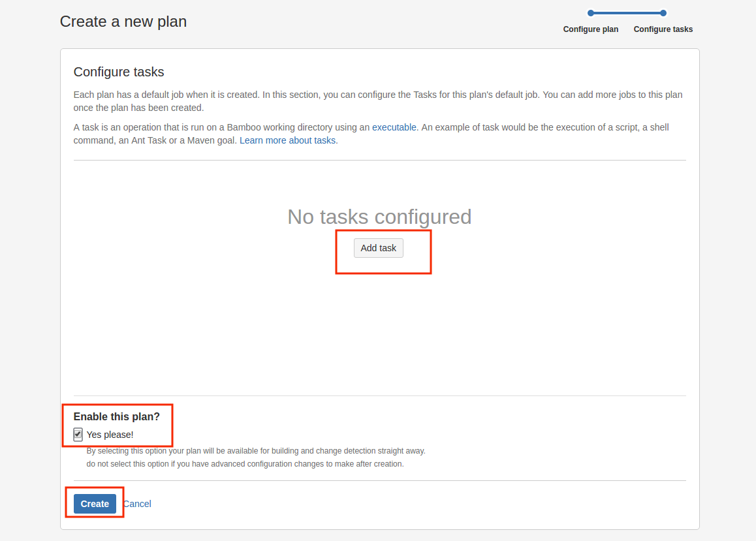Viewport: 756px width, 541px height.
Task: Select the Configure plan step label
Action: coord(591,29)
